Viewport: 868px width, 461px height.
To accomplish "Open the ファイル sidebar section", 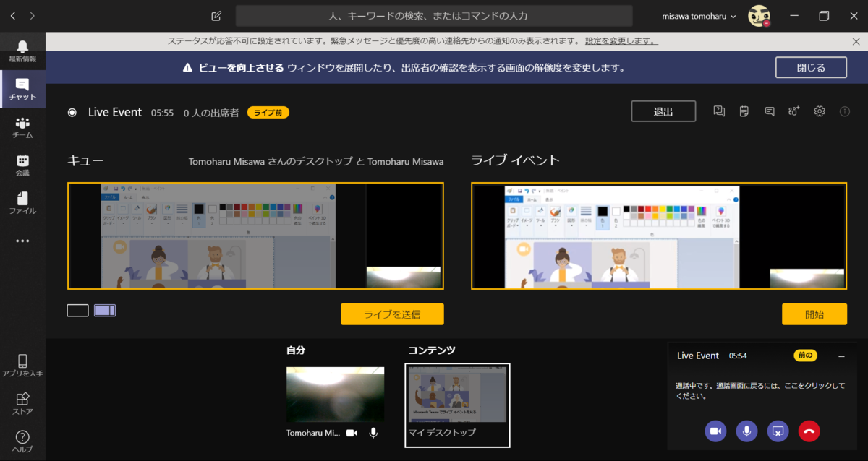I will tap(22, 203).
